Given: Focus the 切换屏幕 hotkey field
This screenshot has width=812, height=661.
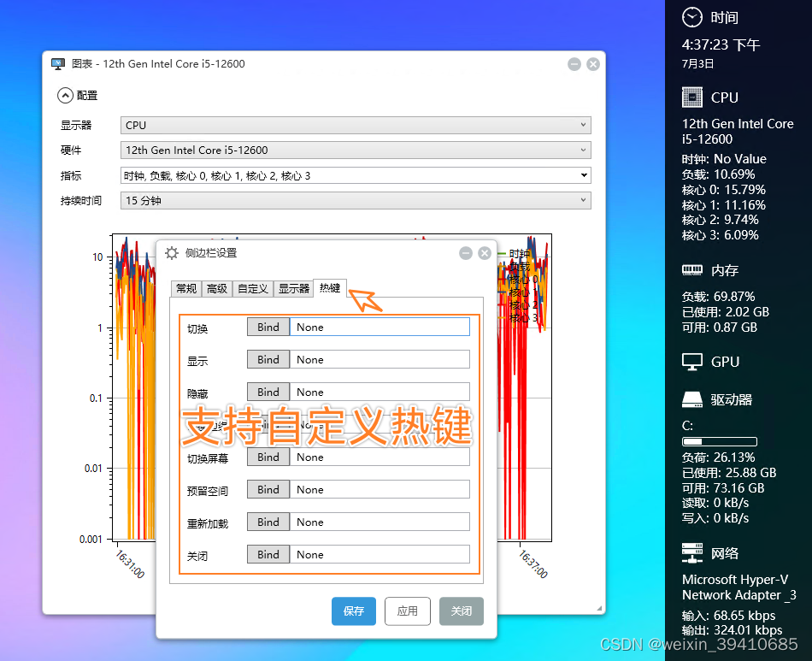Looking at the screenshot, I should tap(380, 457).
